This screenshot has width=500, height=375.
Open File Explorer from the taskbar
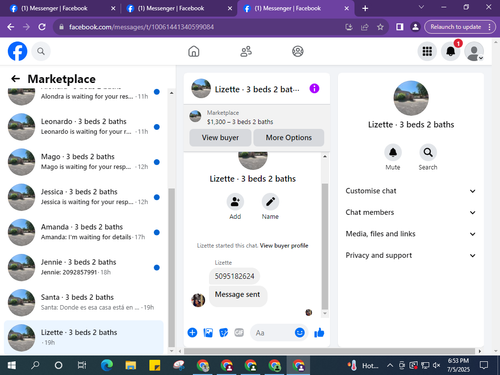pos(131,366)
